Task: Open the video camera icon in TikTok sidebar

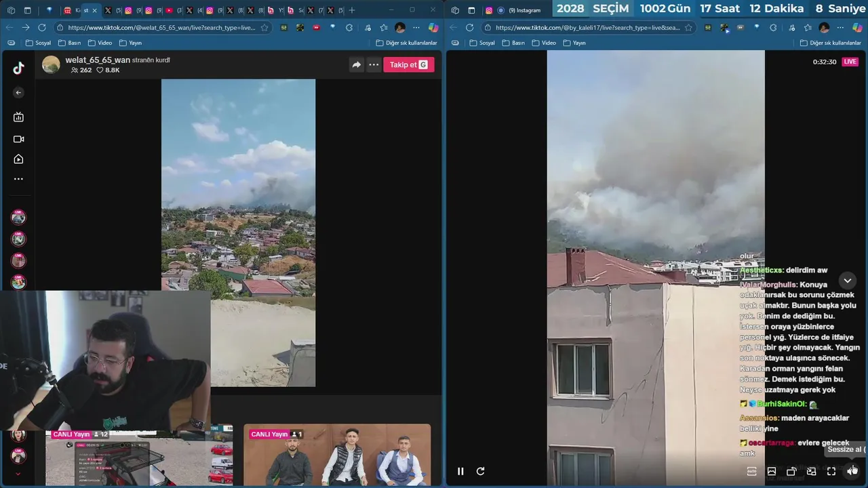Action: tap(18, 139)
